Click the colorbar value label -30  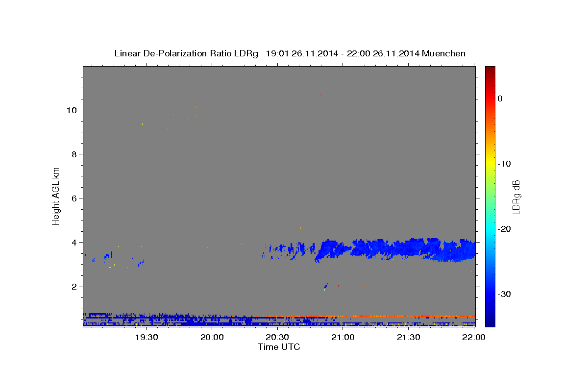click(504, 294)
